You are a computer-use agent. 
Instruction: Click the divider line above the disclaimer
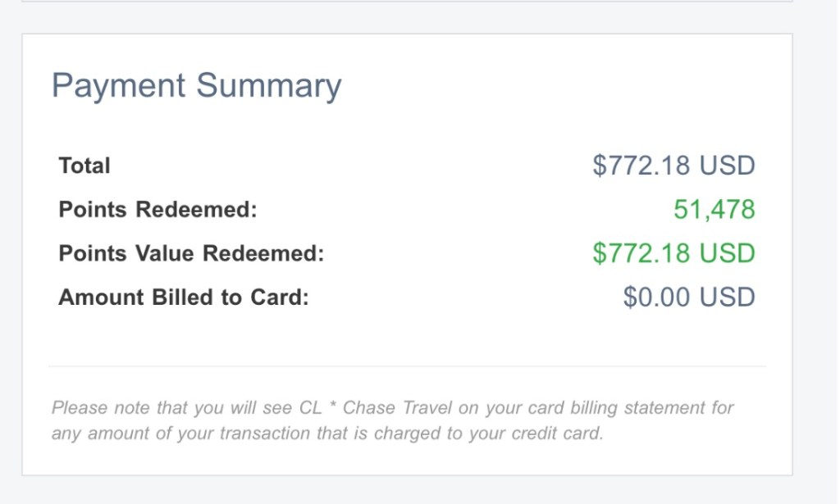coord(407,366)
